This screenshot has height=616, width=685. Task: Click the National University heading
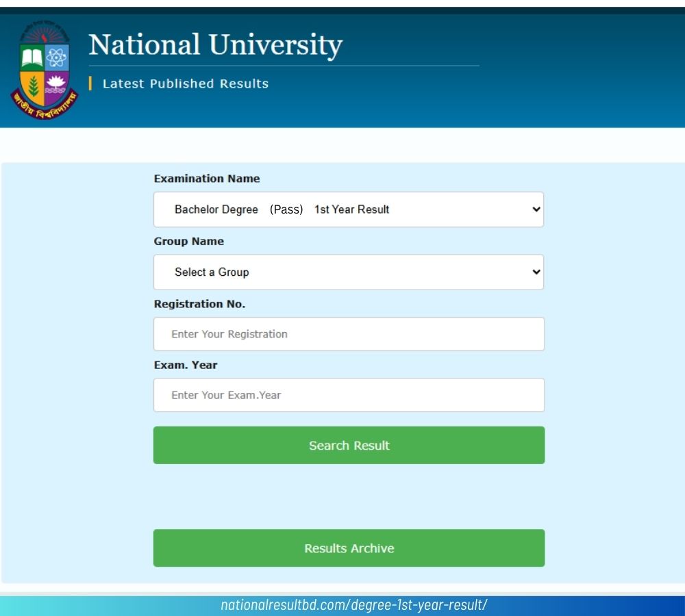(x=215, y=45)
